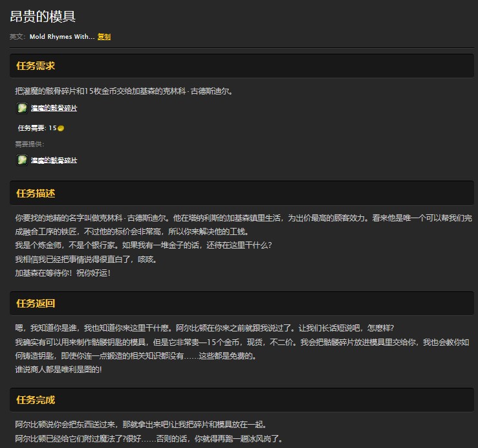Click the 任务需求 section header

tap(36, 66)
